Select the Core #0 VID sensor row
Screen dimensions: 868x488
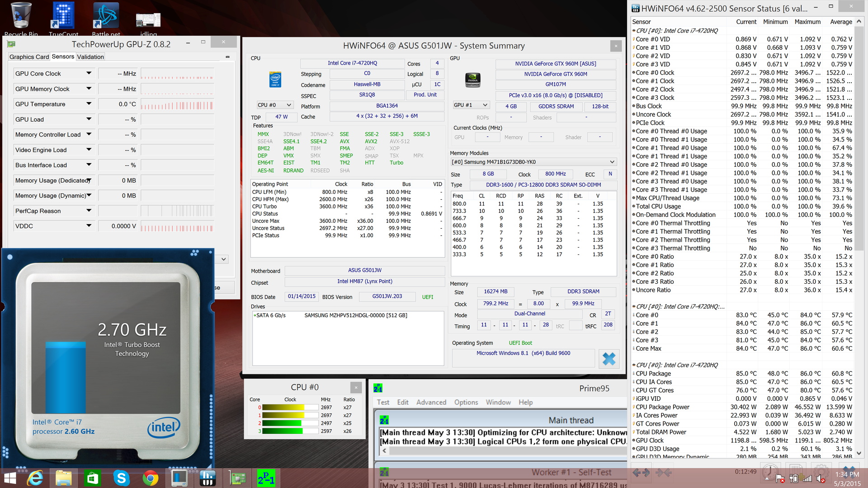742,39
